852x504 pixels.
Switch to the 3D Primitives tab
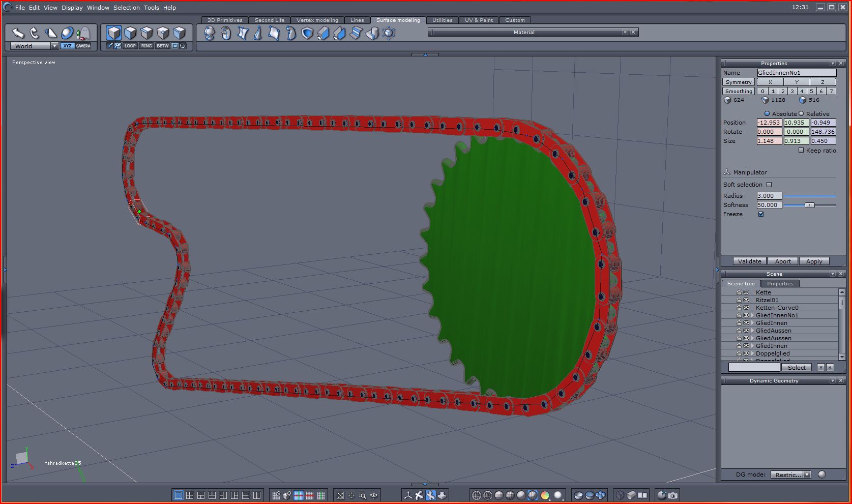(x=225, y=20)
